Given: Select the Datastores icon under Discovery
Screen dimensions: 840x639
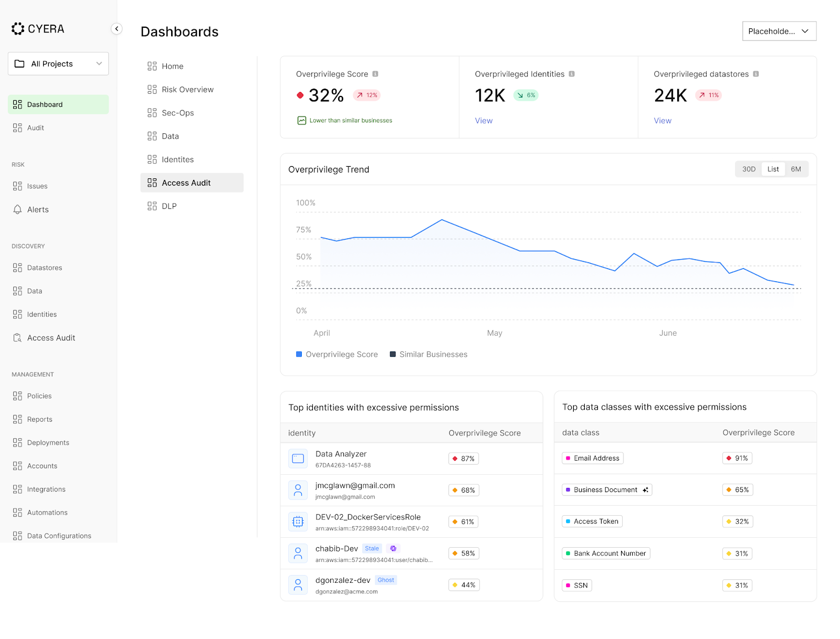Looking at the screenshot, I should (x=16, y=268).
